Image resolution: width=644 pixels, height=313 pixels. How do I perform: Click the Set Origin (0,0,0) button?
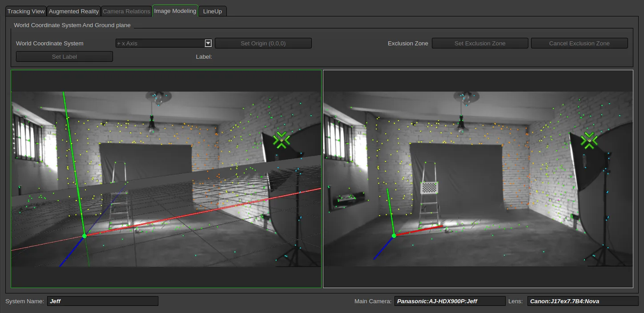click(263, 43)
